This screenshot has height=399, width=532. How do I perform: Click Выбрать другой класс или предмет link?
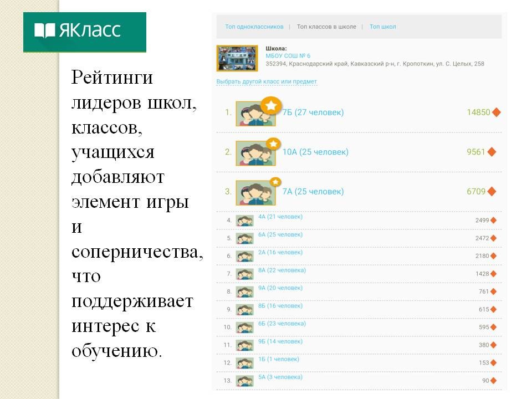click(267, 81)
